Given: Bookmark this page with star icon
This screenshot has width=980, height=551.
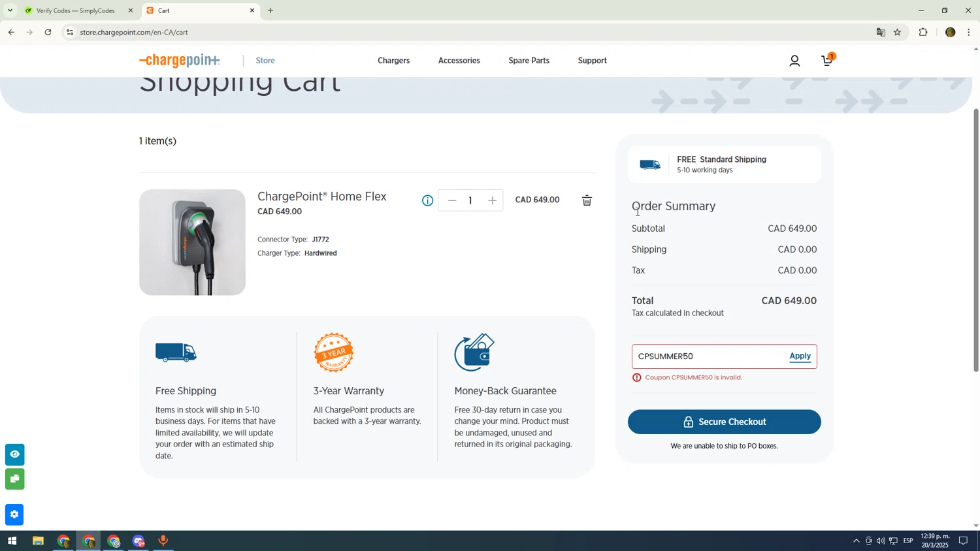Looking at the screenshot, I should pos(898,32).
